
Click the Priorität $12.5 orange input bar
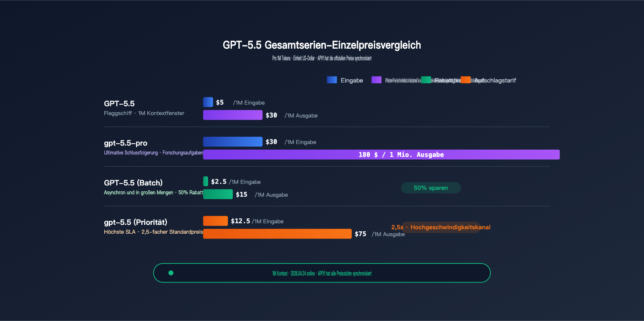[x=215, y=221]
